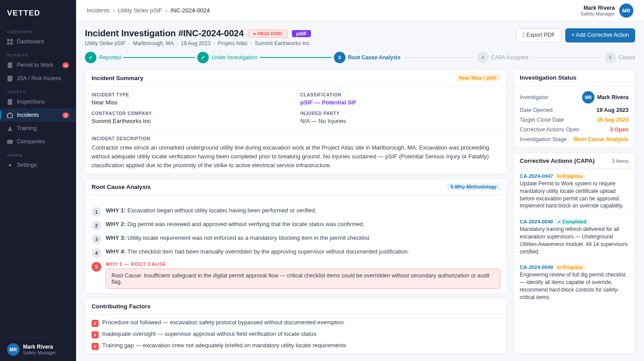Click the Reported stage completion checkmark
644x361 pixels.
coord(91,57)
